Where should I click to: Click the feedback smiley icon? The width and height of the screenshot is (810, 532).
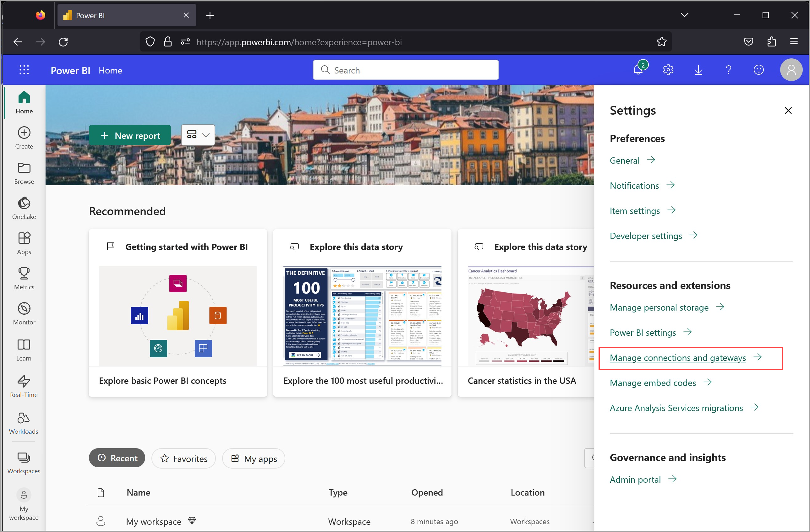tap(758, 70)
